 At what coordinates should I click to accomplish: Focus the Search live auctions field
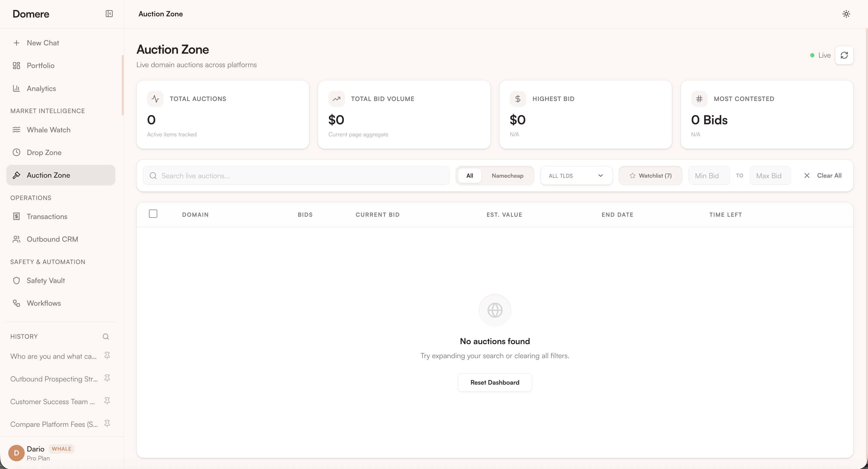click(x=297, y=176)
